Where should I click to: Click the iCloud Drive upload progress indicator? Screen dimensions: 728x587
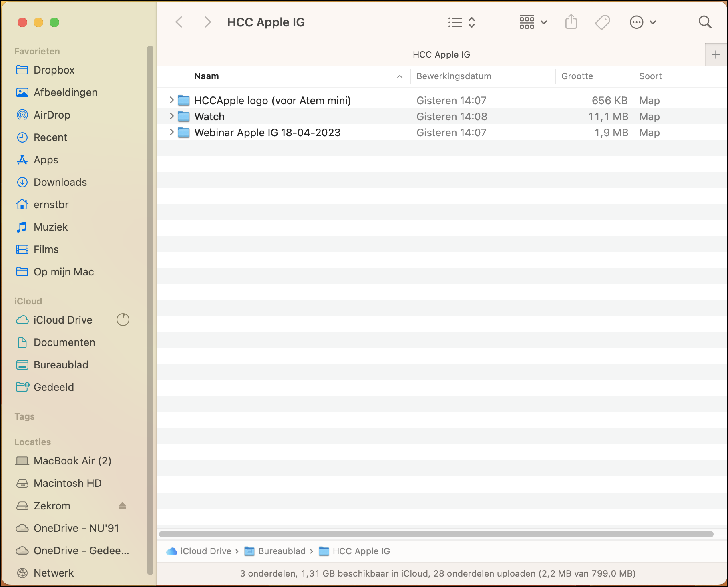click(x=123, y=320)
